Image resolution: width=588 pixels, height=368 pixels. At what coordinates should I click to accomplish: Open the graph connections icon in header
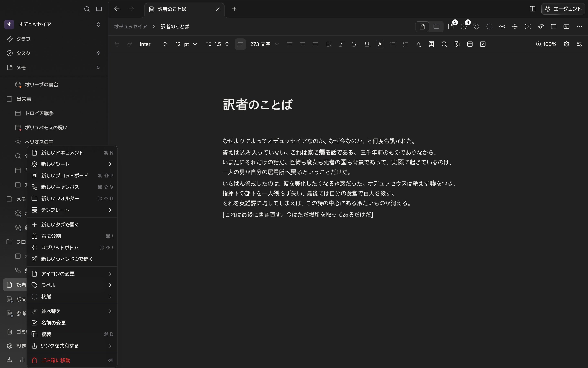(x=515, y=27)
